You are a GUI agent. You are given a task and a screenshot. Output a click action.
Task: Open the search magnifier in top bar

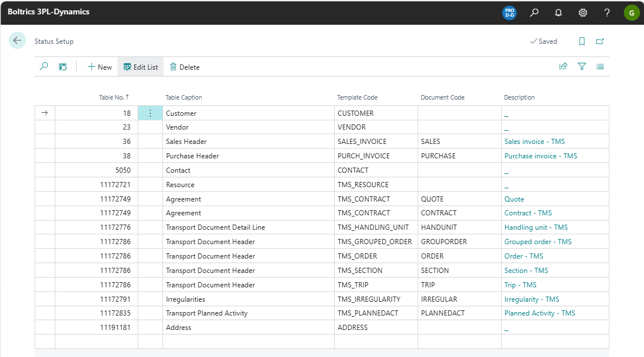click(x=535, y=12)
